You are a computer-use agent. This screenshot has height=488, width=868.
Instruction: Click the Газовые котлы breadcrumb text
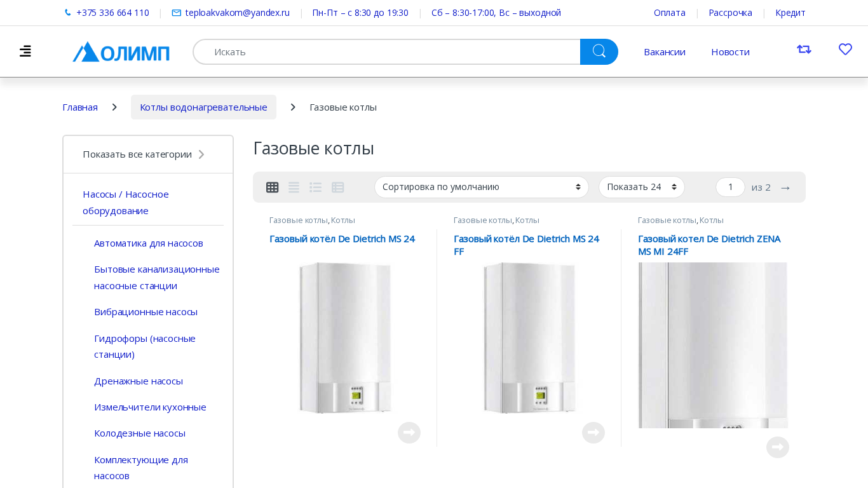coord(343,107)
